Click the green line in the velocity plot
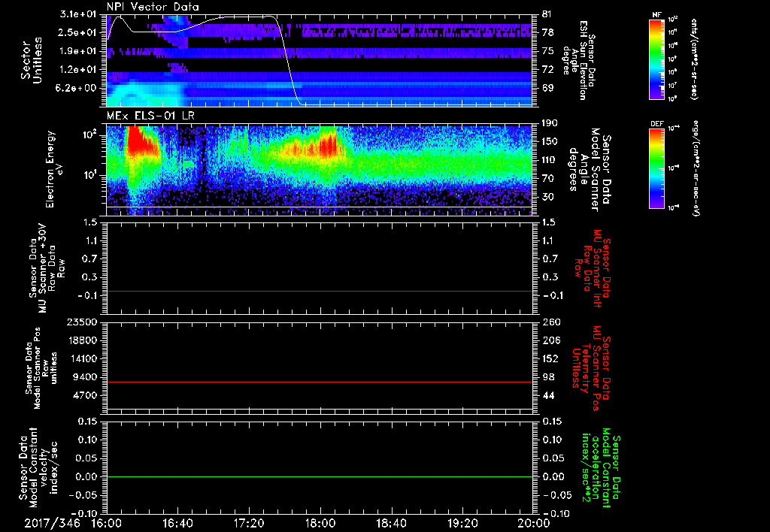The width and height of the screenshot is (770, 532). tap(319, 476)
